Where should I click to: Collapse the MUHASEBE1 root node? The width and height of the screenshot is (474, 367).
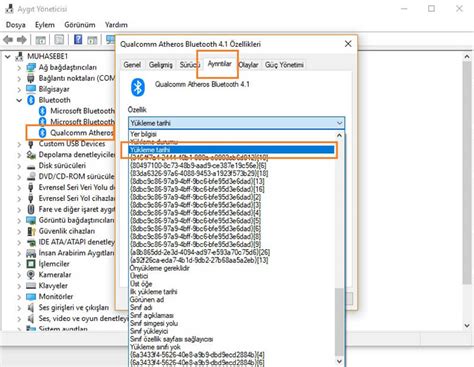click(x=8, y=57)
